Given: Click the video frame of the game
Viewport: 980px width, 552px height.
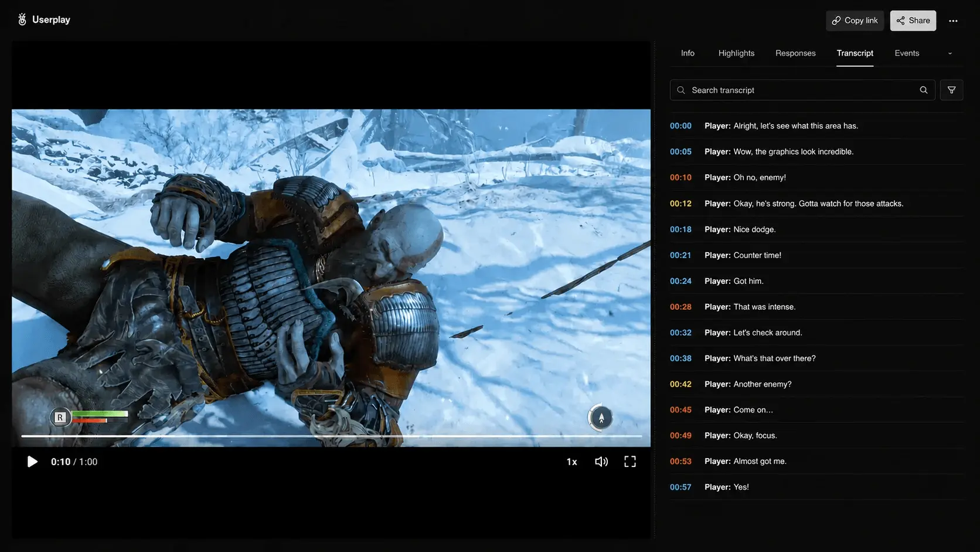Looking at the screenshot, I should click(331, 277).
